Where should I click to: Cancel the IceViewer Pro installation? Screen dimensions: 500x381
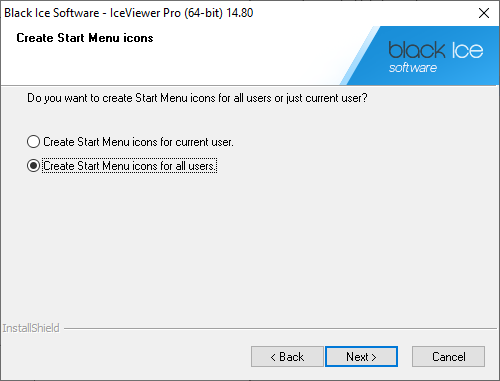point(448,357)
